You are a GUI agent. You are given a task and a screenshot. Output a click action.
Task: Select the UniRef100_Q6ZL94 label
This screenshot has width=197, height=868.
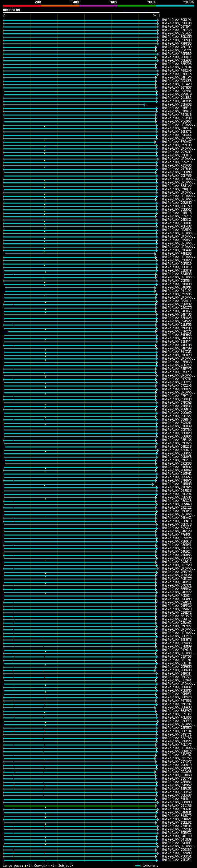tap(176, 67)
